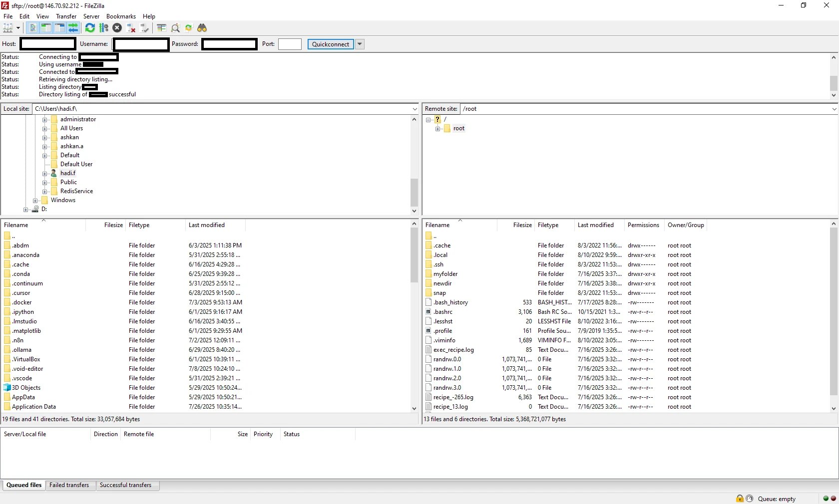Click the Host input field
The width and height of the screenshot is (839, 504).
coord(48,44)
